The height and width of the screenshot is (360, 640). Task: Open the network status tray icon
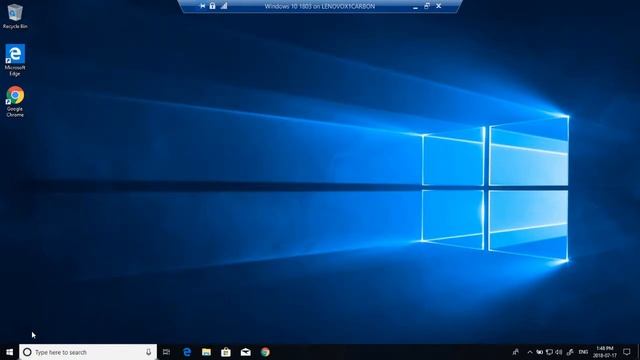549,352
